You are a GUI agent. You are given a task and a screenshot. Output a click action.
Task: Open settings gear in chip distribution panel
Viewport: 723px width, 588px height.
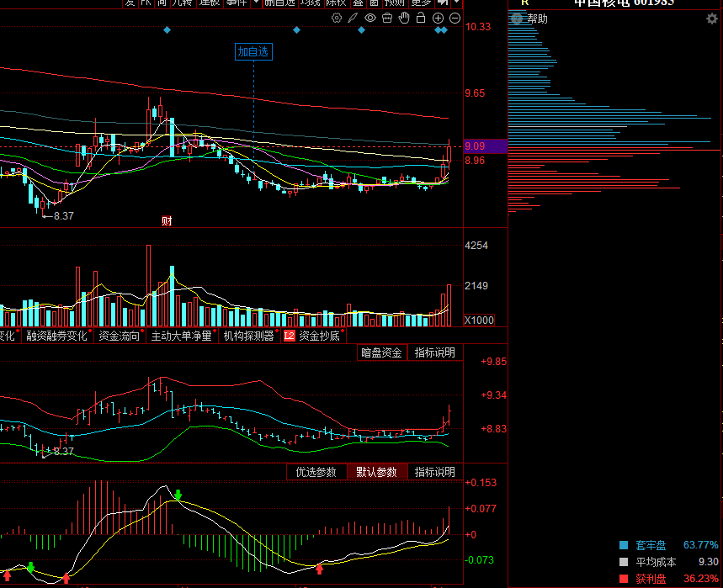(711, 19)
